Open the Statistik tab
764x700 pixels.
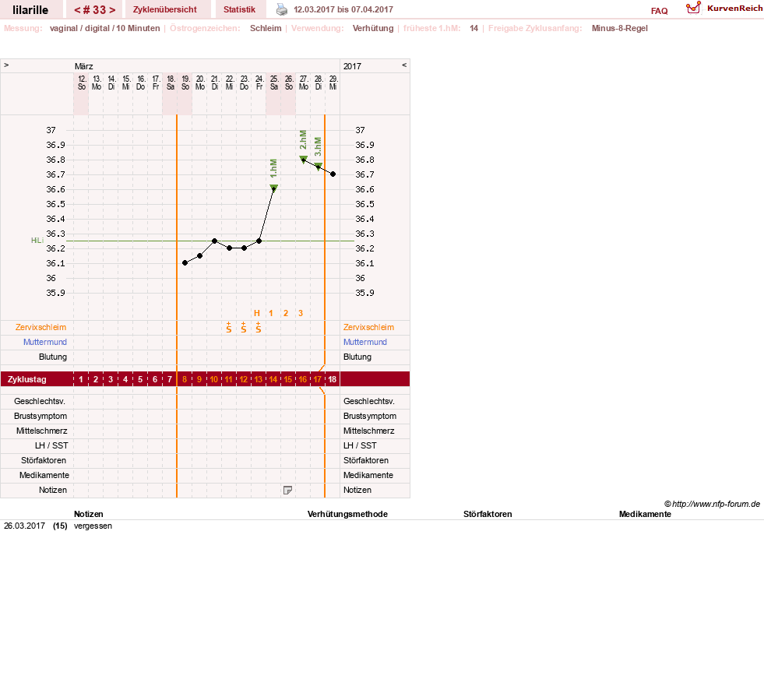(x=239, y=9)
